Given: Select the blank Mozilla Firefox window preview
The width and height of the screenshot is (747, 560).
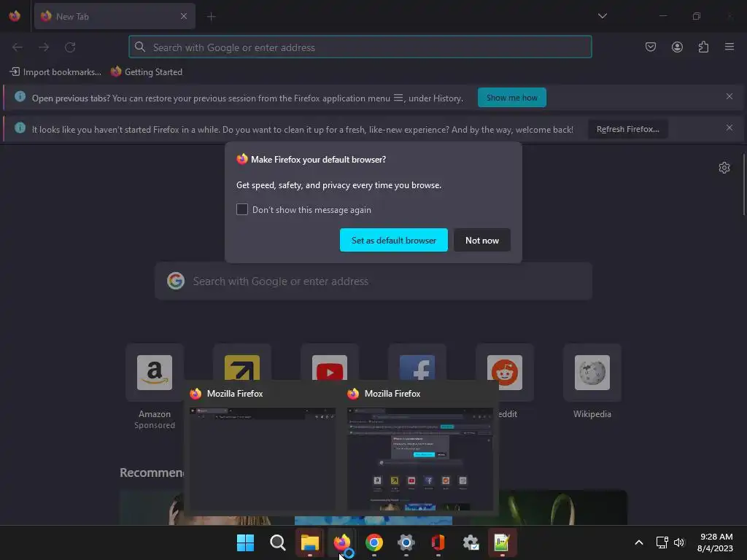Looking at the screenshot, I should coord(263,459).
